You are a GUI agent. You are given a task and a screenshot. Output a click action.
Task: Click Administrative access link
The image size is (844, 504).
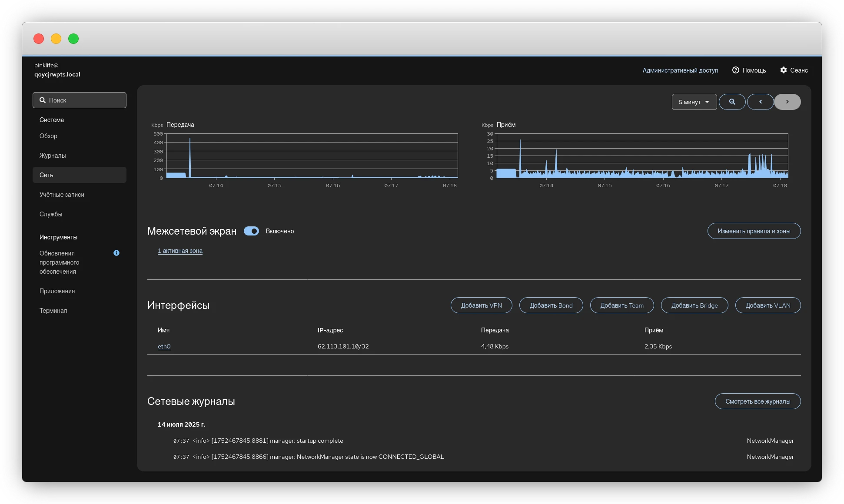(x=680, y=70)
